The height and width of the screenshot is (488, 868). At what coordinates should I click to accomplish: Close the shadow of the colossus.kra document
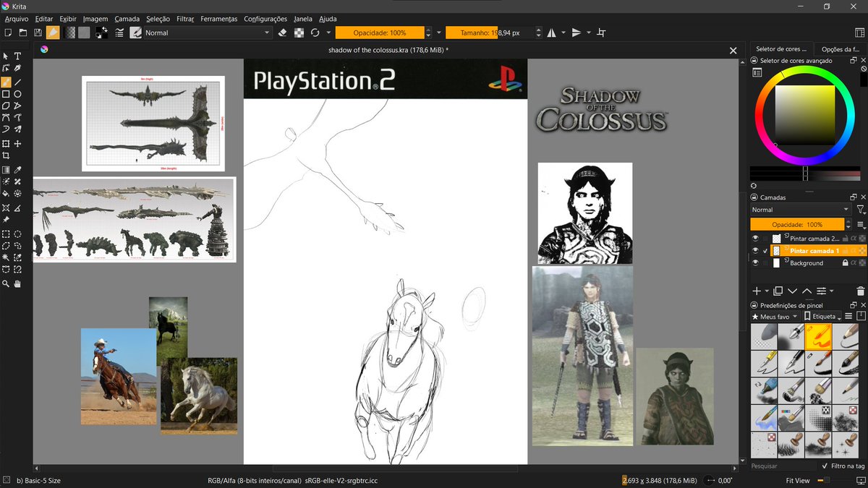click(x=733, y=50)
